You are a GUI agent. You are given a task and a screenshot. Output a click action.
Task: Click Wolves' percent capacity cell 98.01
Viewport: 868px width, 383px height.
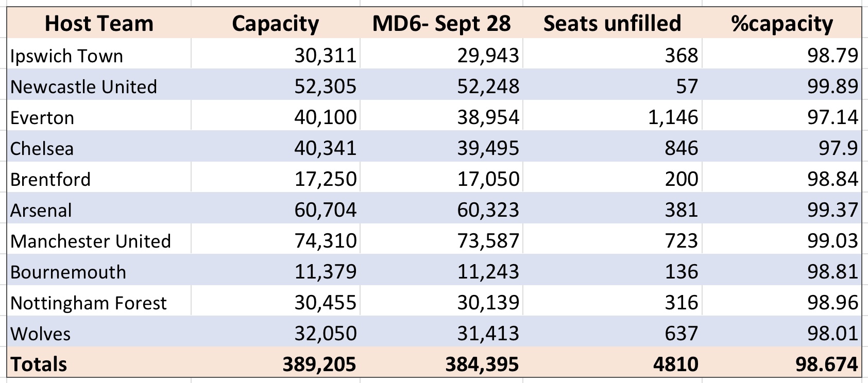click(781, 332)
